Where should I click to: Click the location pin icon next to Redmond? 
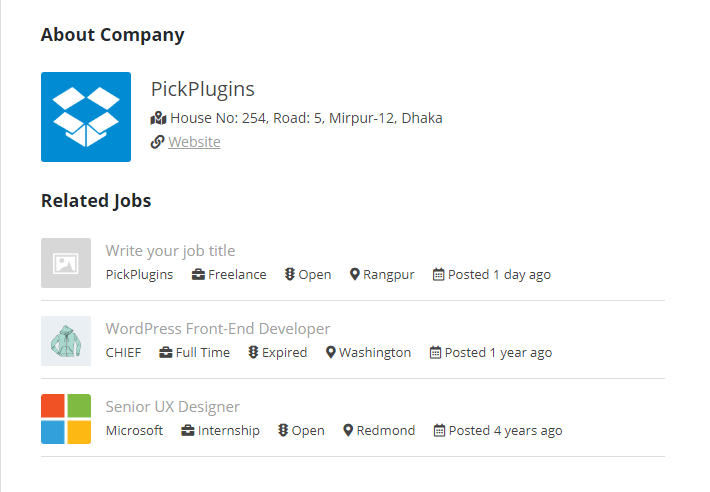pyautogui.click(x=348, y=430)
